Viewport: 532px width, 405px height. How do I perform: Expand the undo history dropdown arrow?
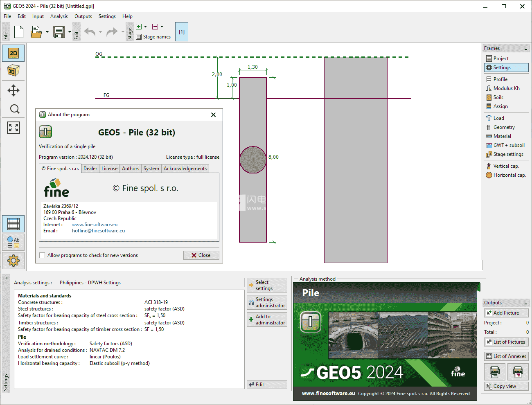[x=100, y=32]
